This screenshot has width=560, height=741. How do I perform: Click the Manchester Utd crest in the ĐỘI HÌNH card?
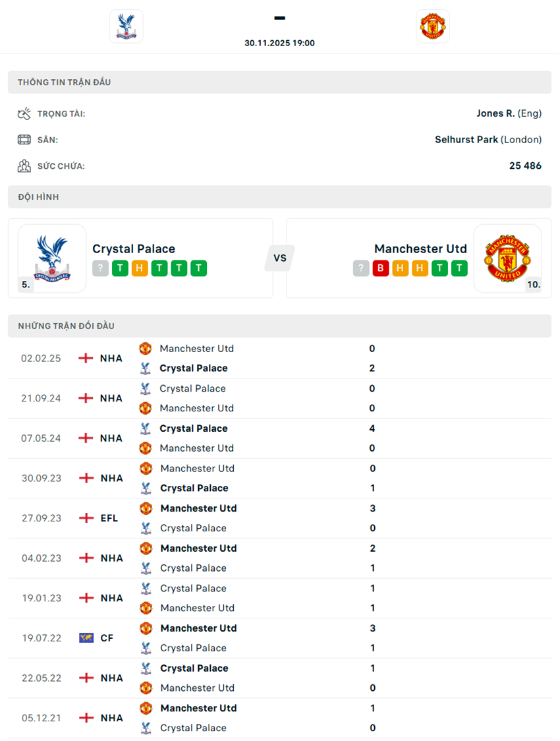(508, 258)
